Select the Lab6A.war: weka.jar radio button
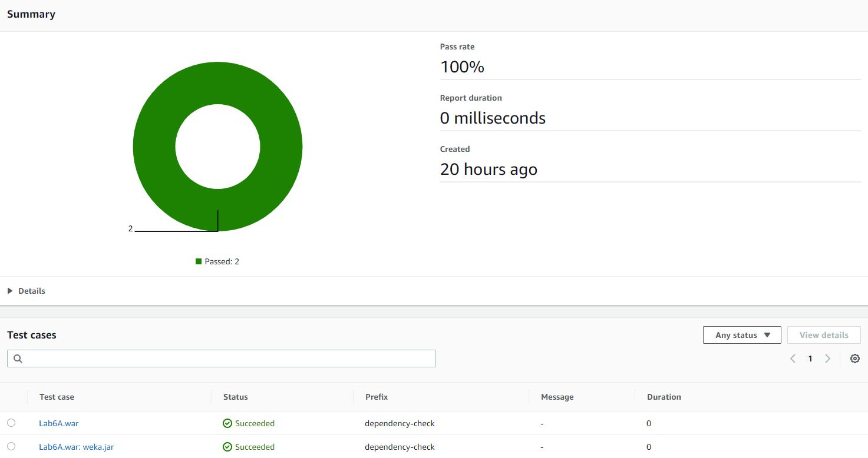Screen dimensions: 868x458 pos(11,446)
